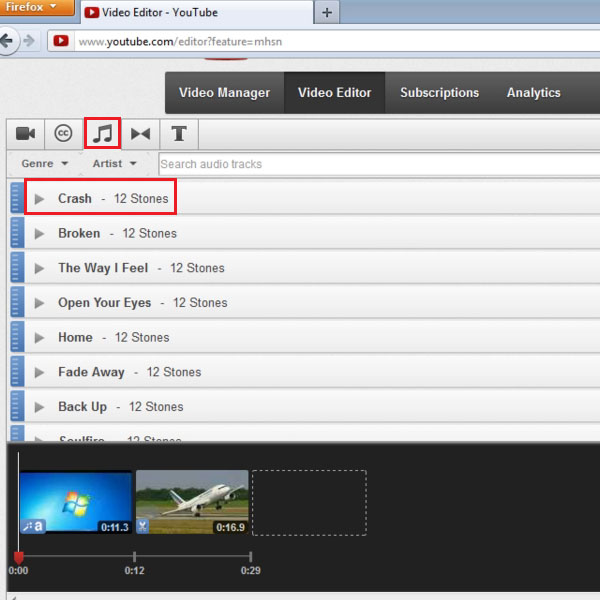Open the Creative Commons videos tab
The width and height of the screenshot is (600, 600).
point(63,134)
